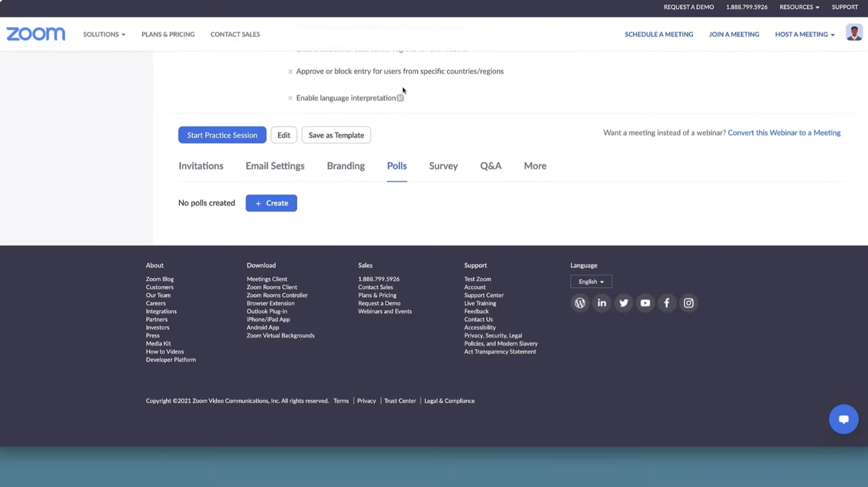Click the top bar phone number

746,7
